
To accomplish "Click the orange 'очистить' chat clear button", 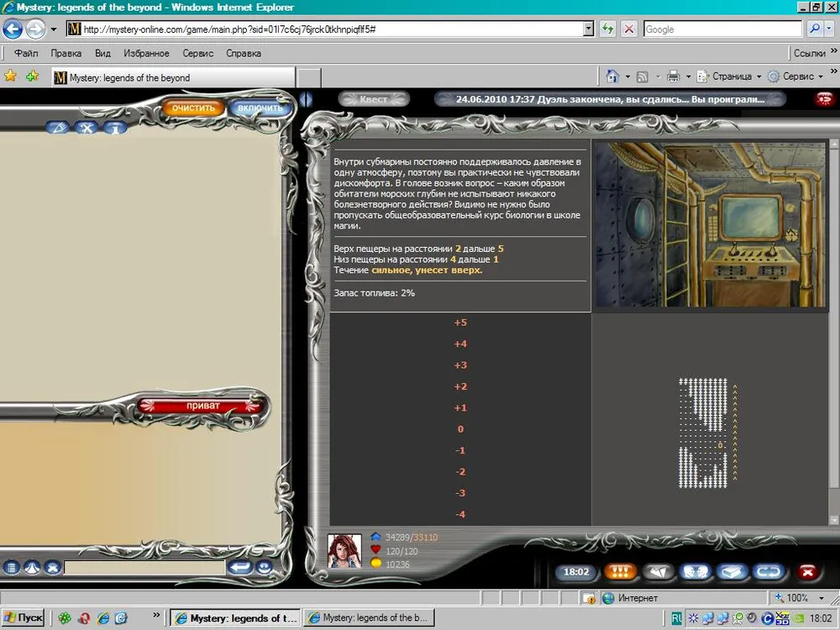I will 194,108.
